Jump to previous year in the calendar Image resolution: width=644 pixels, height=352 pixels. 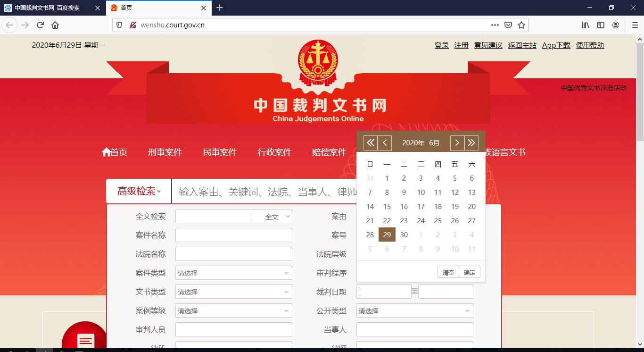[371, 142]
